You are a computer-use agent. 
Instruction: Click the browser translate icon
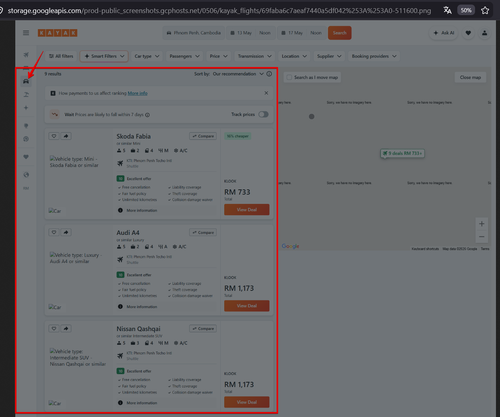pyautogui.click(x=447, y=10)
